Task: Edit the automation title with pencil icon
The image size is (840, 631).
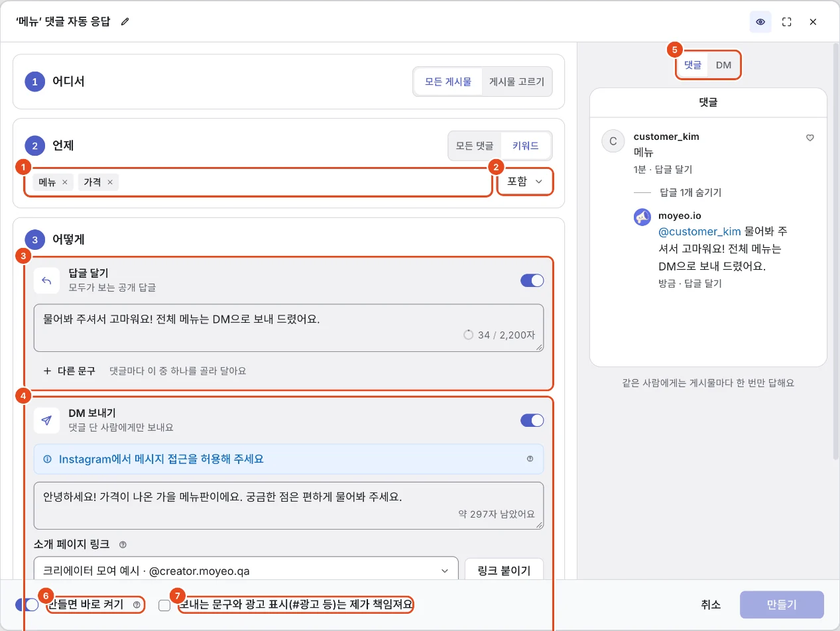Action: coord(125,21)
